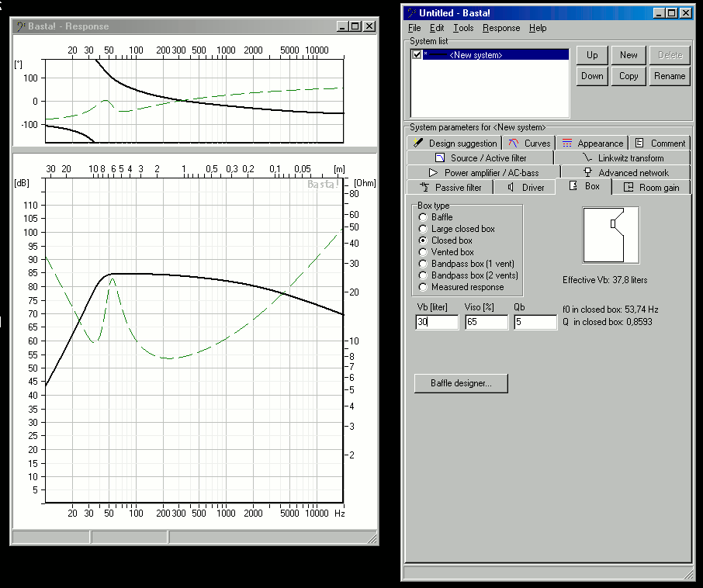Open the Appearance tab
This screenshot has width=703, height=588.
593,143
